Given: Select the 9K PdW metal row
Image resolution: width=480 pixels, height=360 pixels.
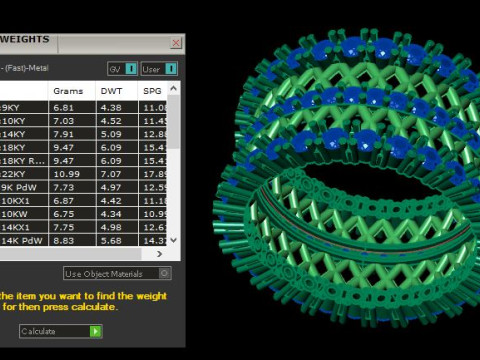Looking at the screenshot, I should click(83, 187).
